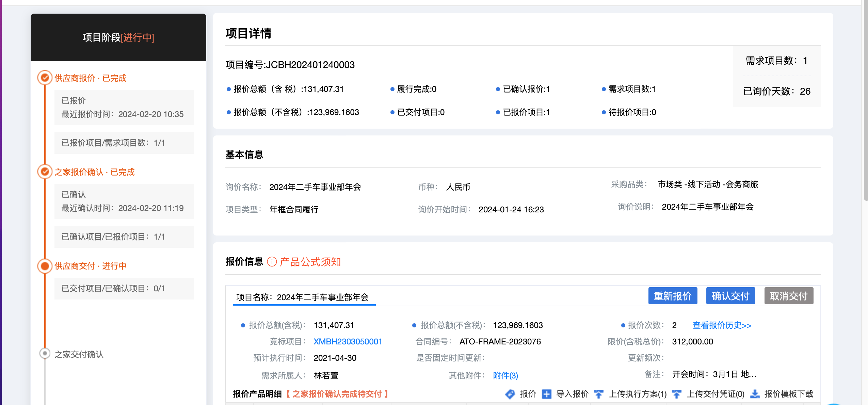868x405 pixels.
Task: Click the 之家报价确认 completed check icon
Action: pyautogui.click(x=45, y=172)
